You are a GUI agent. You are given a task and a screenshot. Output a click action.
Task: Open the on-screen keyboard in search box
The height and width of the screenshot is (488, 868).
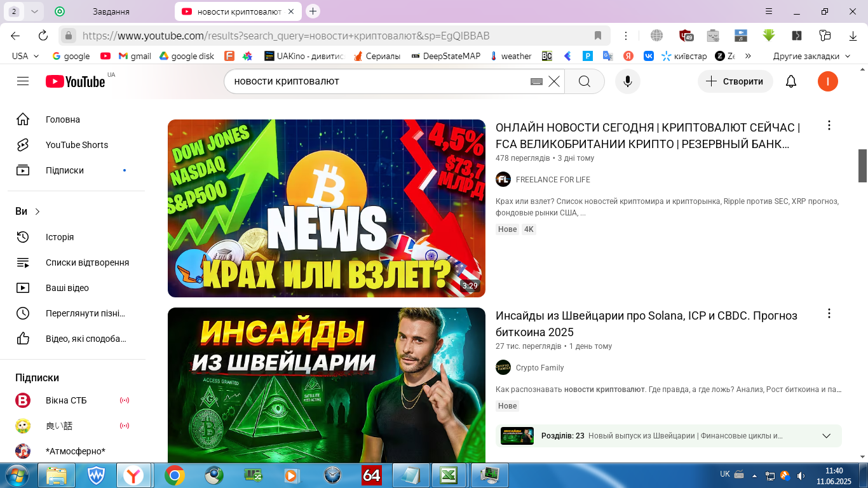pyautogui.click(x=536, y=81)
